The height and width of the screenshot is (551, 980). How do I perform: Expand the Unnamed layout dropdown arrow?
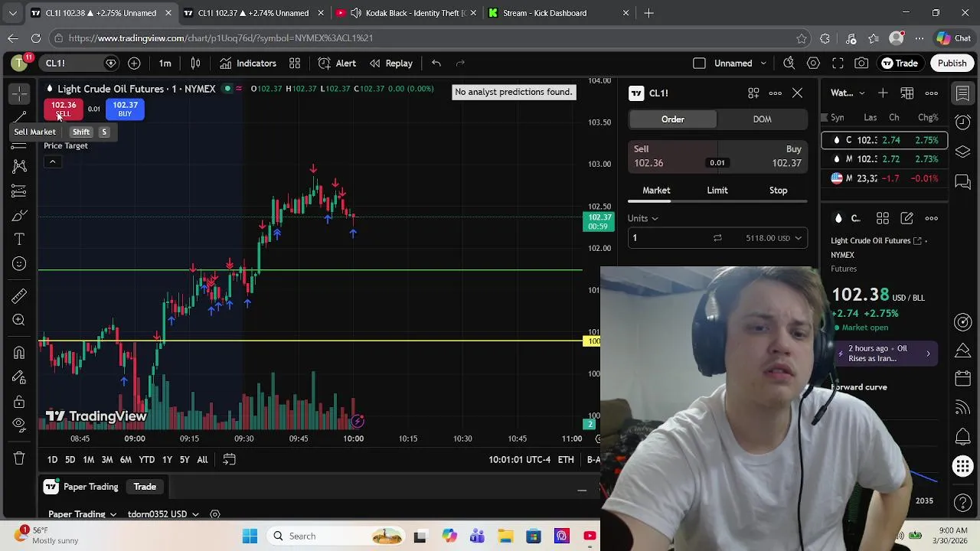(x=762, y=64)
